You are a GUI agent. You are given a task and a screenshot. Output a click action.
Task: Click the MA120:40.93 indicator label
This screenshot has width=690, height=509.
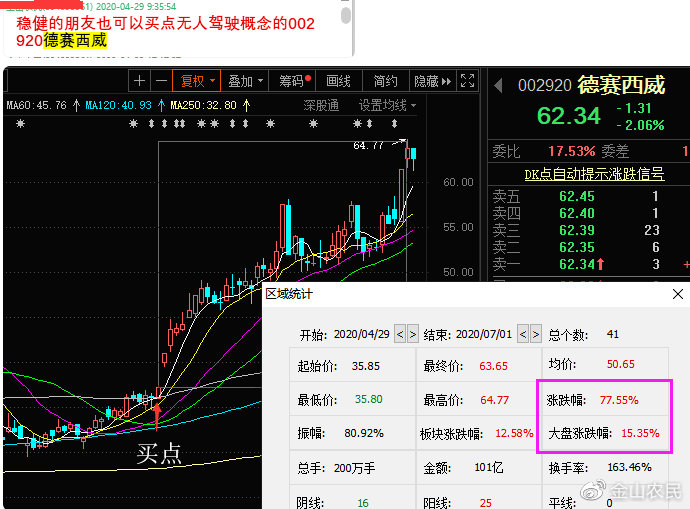click(x=118, y=106)
